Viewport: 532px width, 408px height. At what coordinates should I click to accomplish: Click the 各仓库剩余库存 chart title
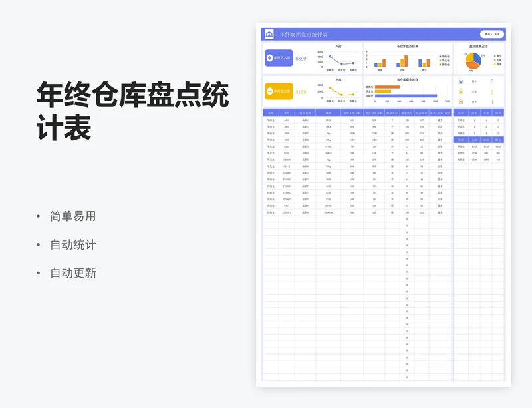(408, 79)
